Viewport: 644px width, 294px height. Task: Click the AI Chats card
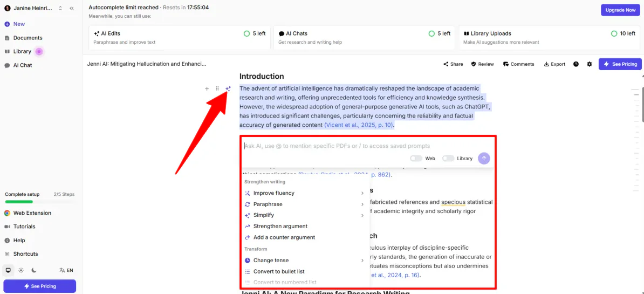point(364,37)
